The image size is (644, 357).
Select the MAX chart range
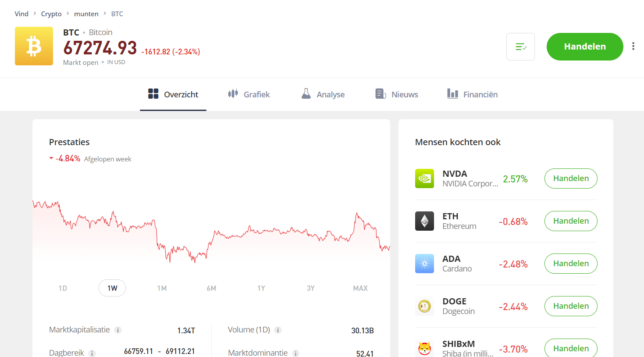360,288
